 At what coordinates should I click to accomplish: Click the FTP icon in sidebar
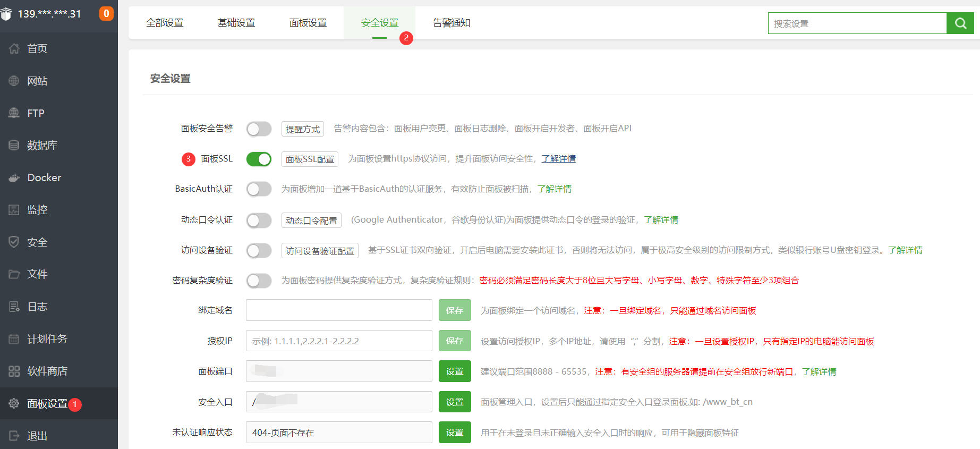(x=14, y=113)
